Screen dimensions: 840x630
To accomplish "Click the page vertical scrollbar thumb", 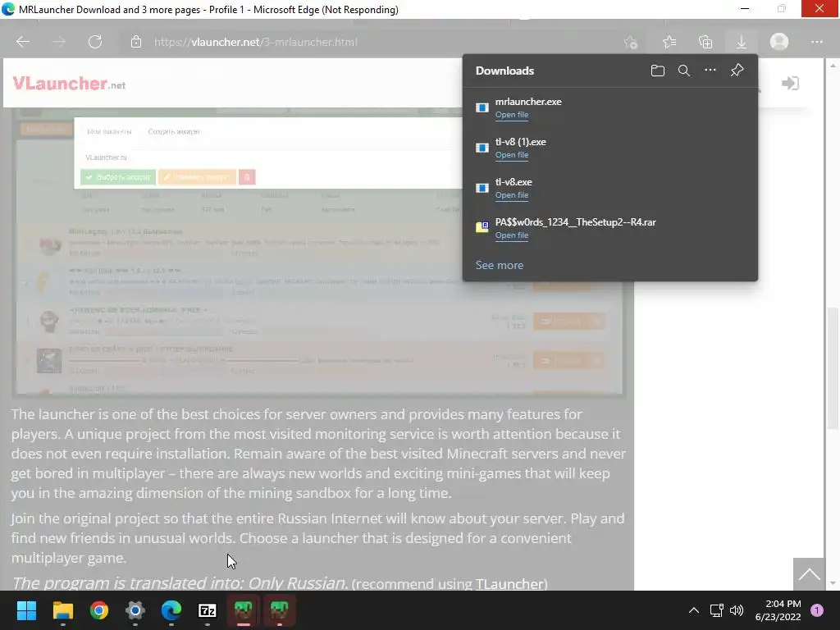I will click(x=832, y=368).
